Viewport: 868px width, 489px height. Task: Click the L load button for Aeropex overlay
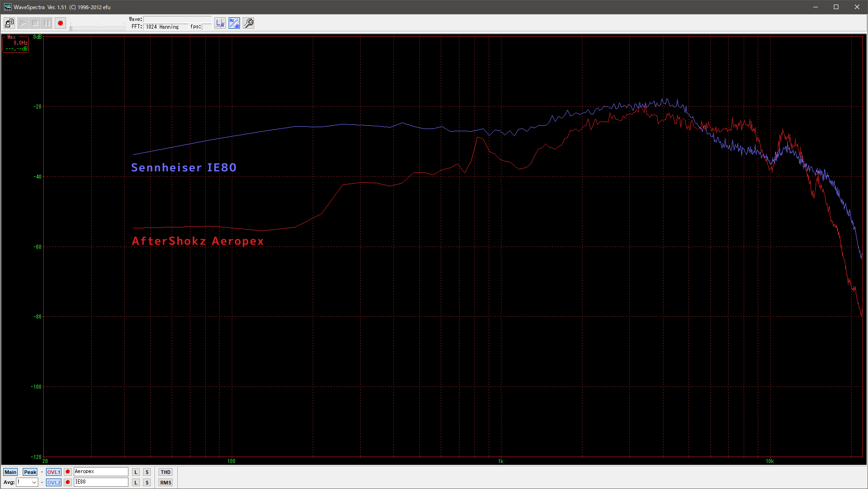click(x=136, y=472)
